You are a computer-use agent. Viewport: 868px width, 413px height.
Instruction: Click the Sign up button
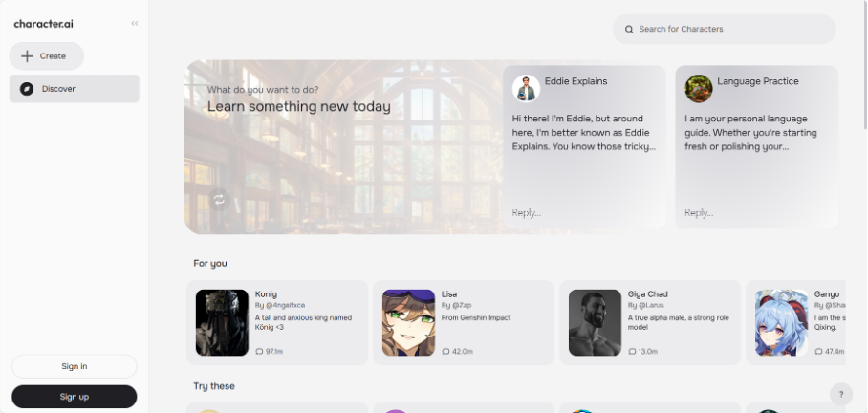(x=75, y=397)
